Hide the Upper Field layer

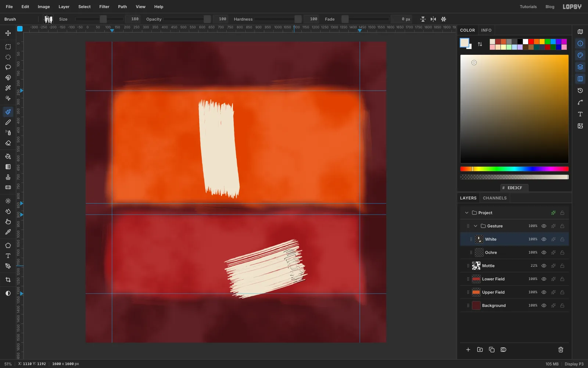544,292
